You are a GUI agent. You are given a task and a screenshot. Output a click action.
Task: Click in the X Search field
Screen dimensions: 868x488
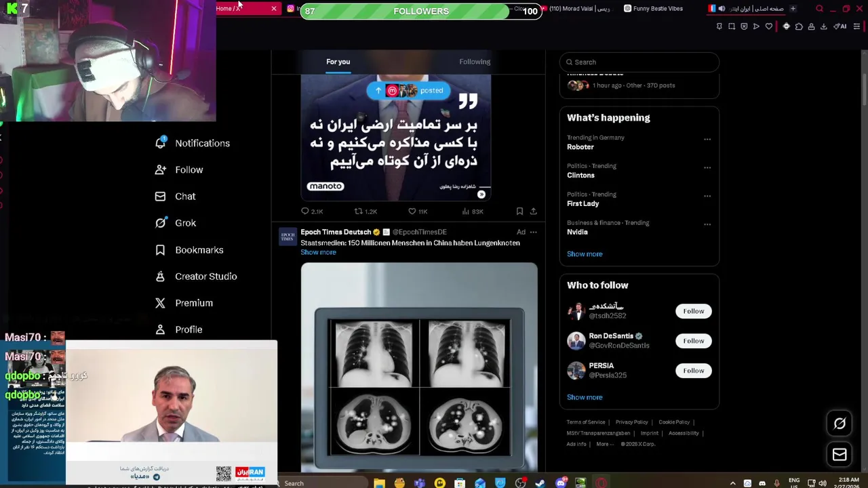[639, 62]
